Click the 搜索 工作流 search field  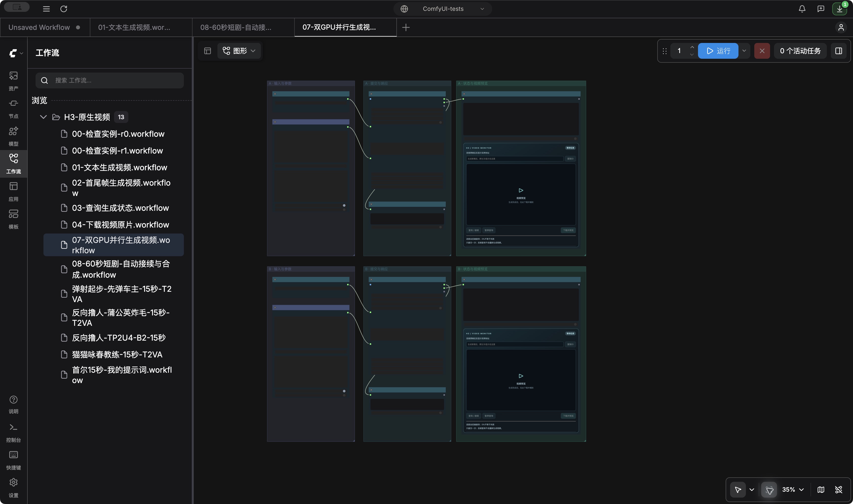(x=110, y=80)
